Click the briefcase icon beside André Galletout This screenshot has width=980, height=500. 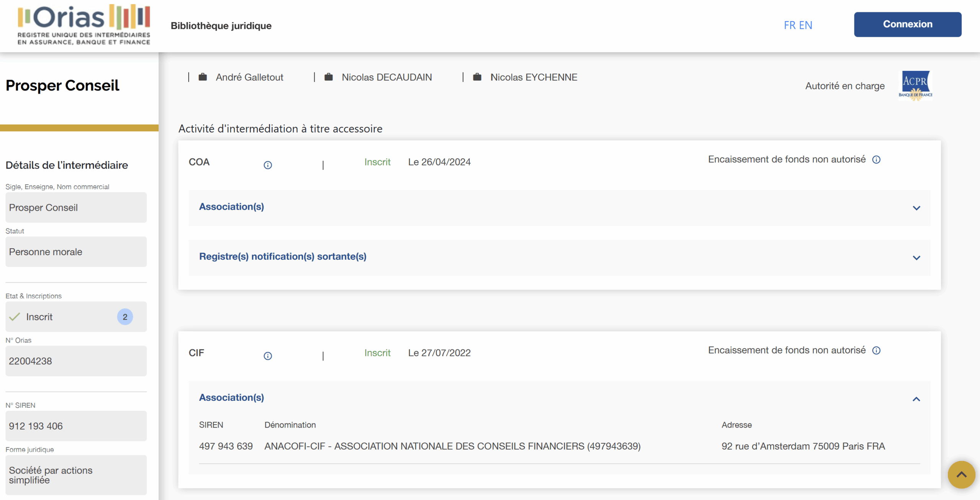pyautogui.click(x=202, y=77)
